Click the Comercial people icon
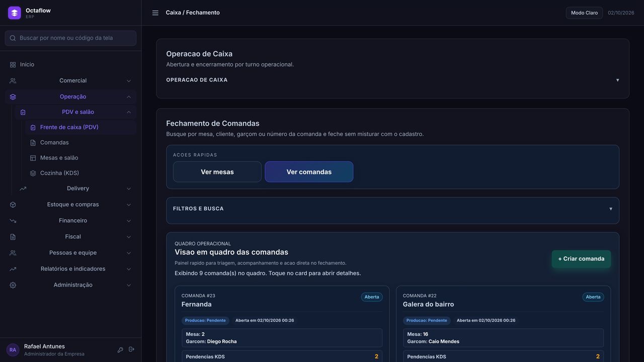644x362 pixels. [x=13, y=81]
